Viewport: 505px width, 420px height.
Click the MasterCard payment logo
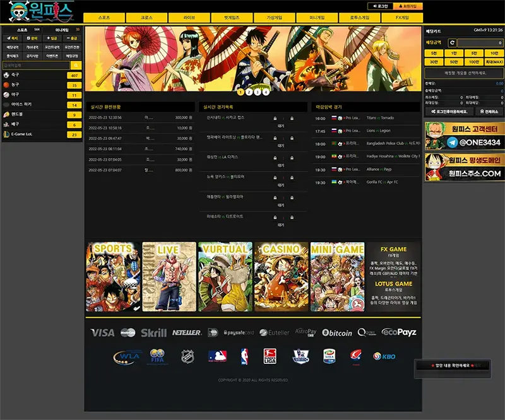click(x=128, y=333)
